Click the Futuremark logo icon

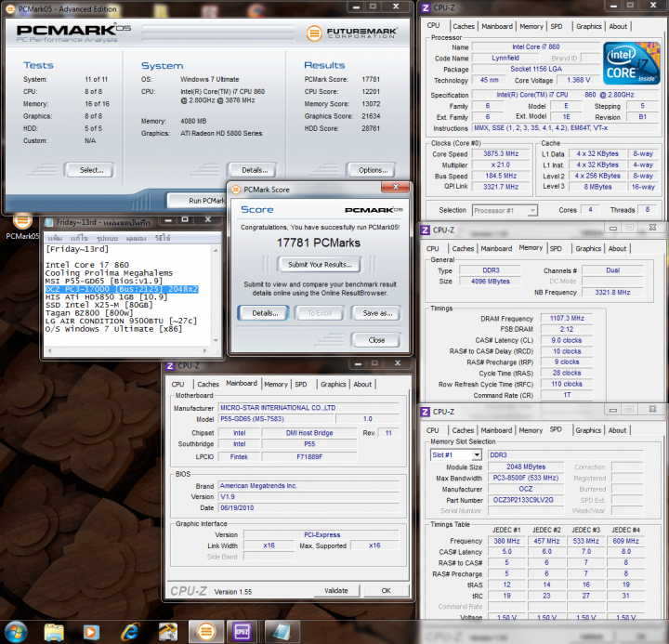tap(314, 33)
